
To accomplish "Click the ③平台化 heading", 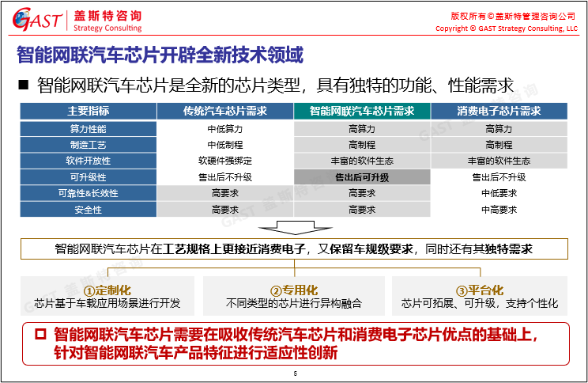I will 479,290.
